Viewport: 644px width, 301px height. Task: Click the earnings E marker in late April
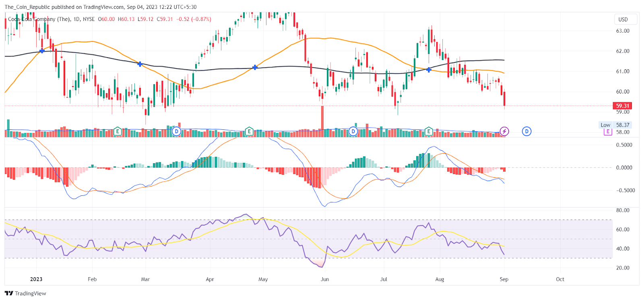249,131
